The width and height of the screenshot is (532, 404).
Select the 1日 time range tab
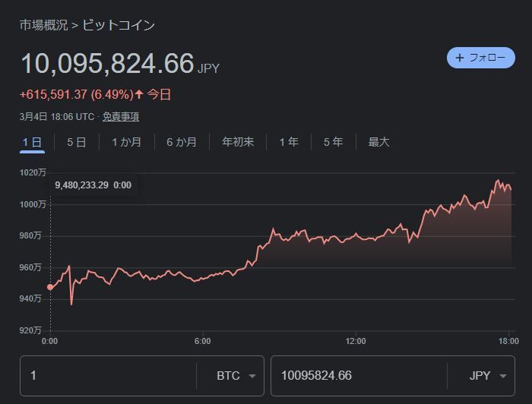point(32,142)
